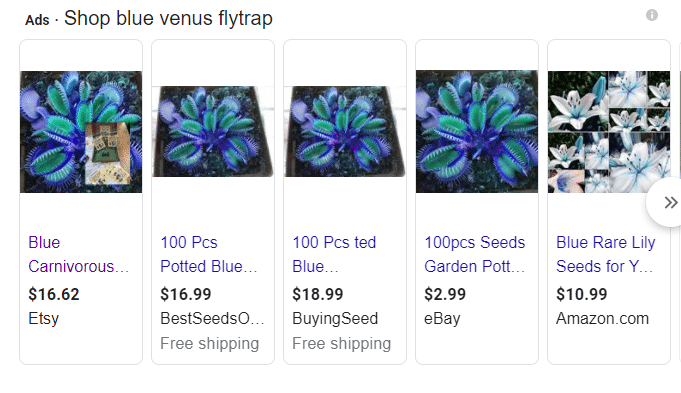The image size is (681, 393).
Task: Click the $18.99 BuyingSeed price
Action: tap(317, 294)
